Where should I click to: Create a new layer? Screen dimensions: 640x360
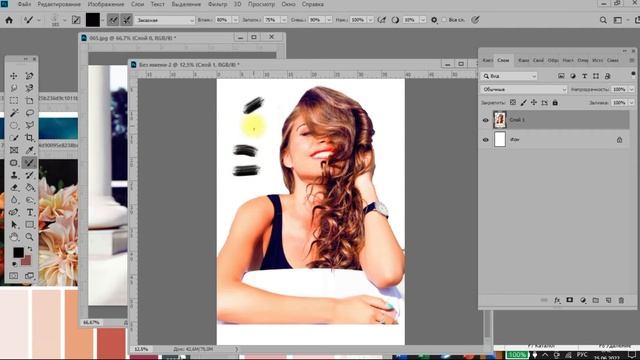point(608,300)
